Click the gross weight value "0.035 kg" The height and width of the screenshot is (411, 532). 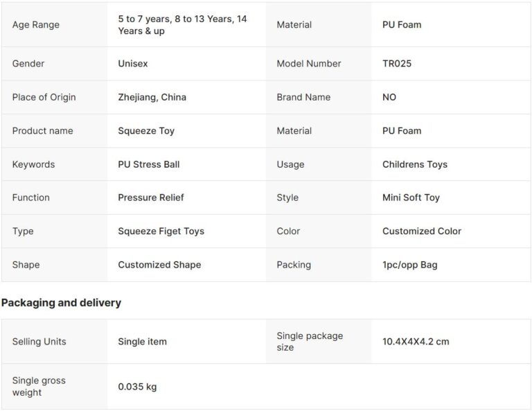[x=137, y=387]
